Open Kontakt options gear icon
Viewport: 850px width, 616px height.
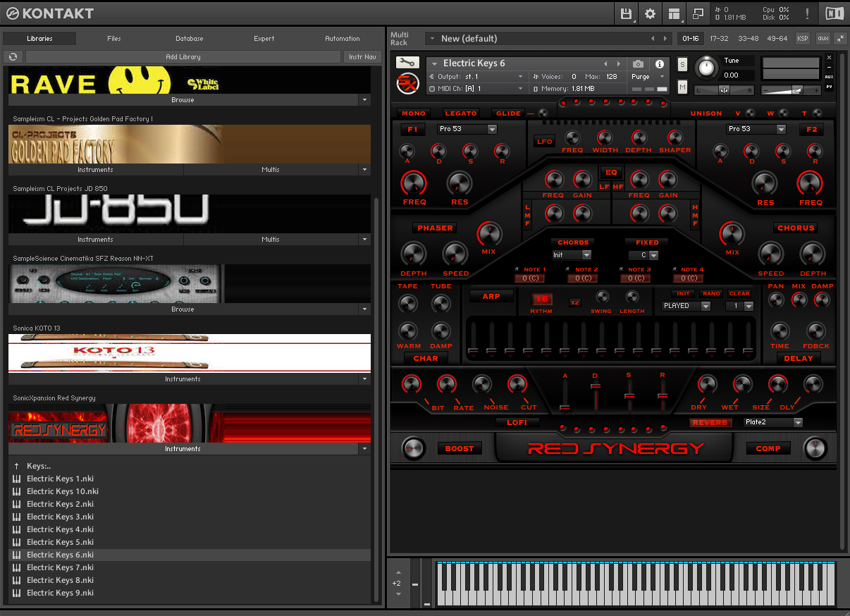coord(650,13)
